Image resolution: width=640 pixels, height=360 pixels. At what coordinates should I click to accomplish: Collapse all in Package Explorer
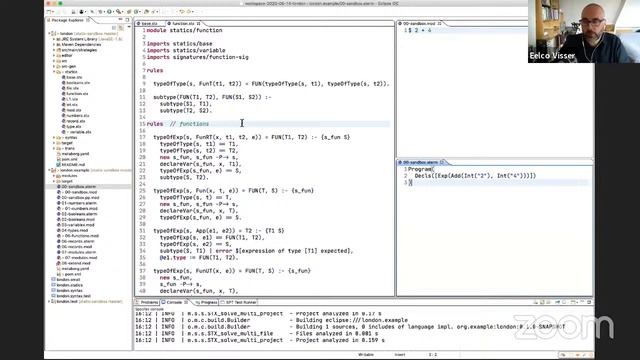coord(114,27)
